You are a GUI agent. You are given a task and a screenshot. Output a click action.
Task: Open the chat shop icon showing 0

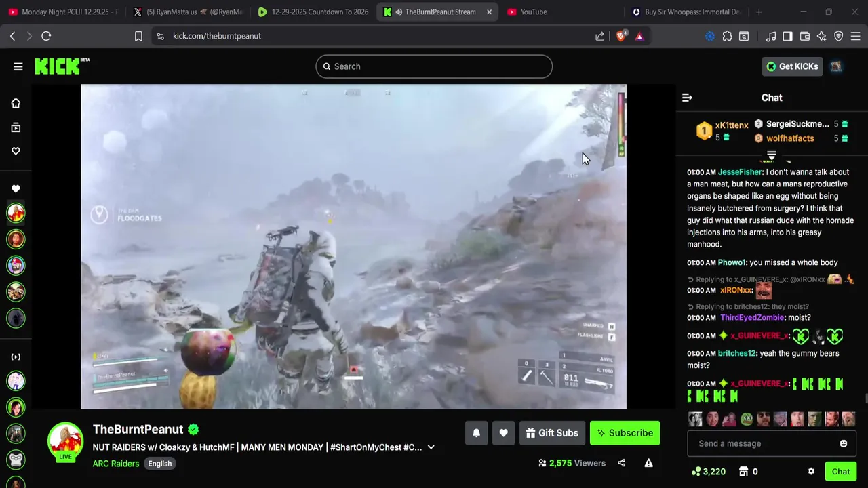748,472
